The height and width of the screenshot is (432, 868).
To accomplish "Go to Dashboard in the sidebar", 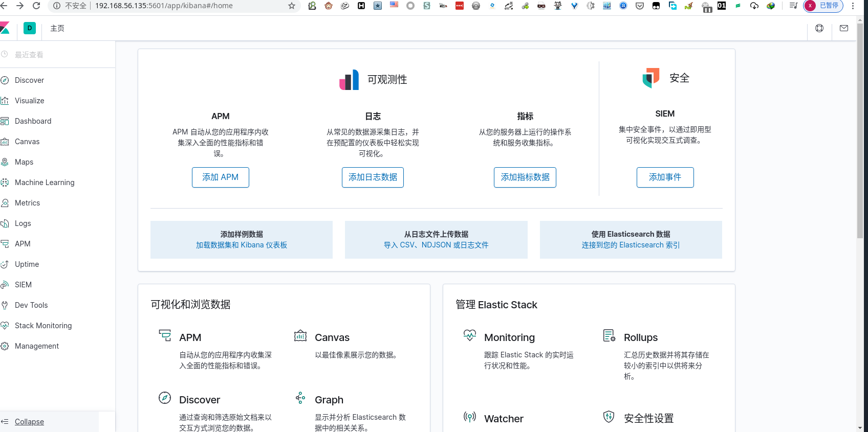I will [x=33, y=121].
